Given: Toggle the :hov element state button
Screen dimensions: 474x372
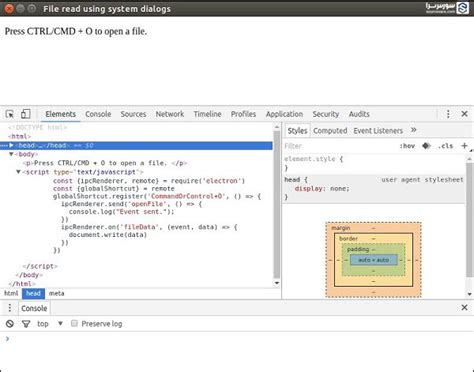Looking at the screenshot, I should click(x=407, y=146).
